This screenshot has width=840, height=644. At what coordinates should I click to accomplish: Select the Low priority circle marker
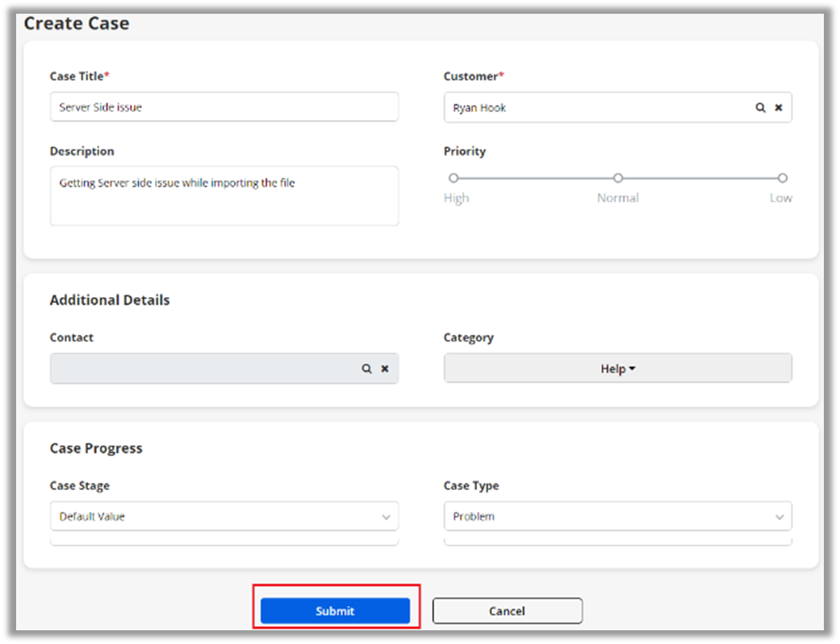[x=782, y=178]
